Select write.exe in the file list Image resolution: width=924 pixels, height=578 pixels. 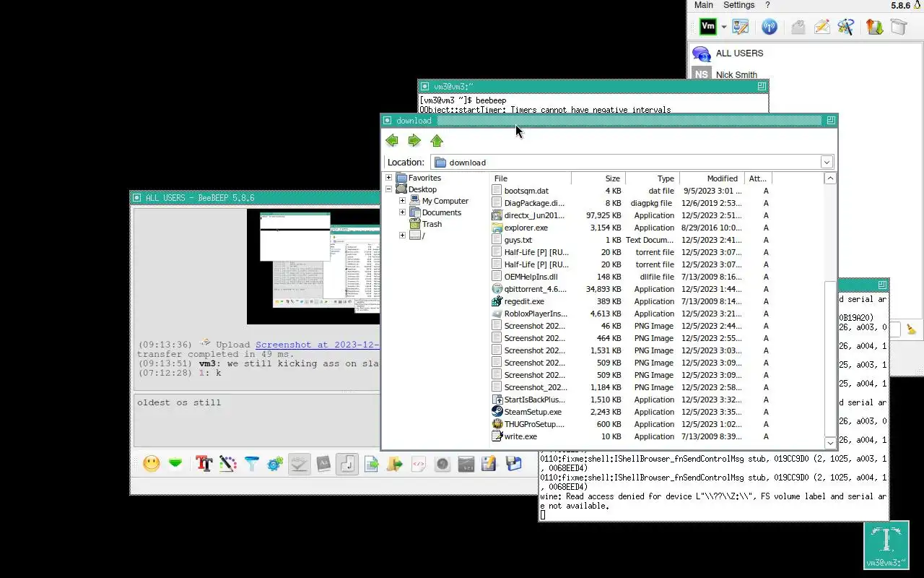[520, 436]
